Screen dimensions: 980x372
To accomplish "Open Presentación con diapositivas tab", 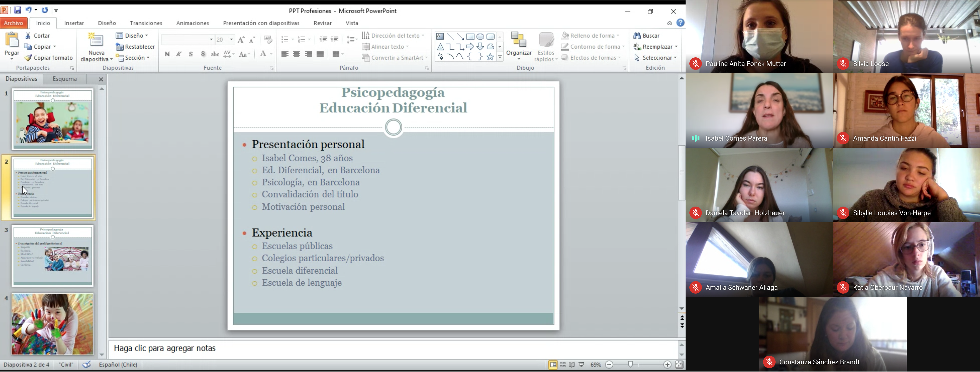I will (x=261, y=23).
